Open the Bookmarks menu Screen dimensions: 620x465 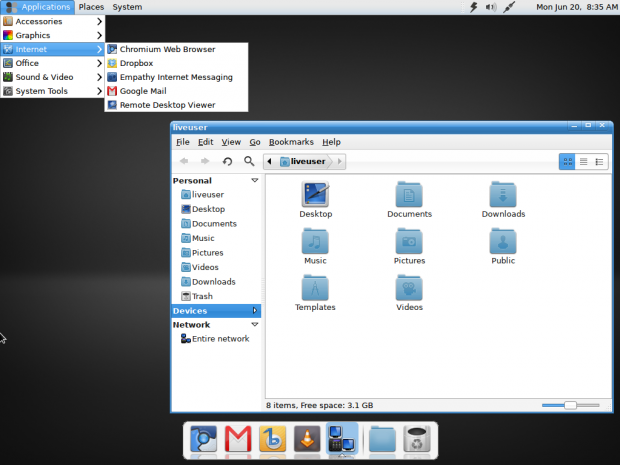291,142
